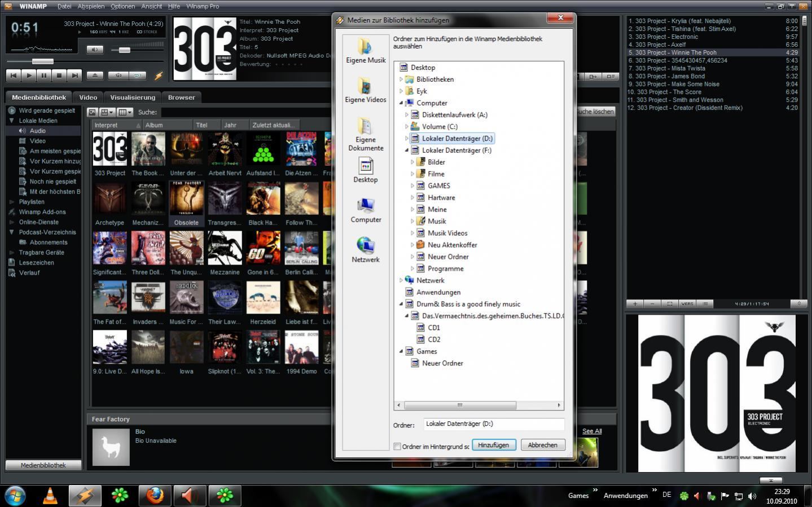Open Verlauf in the sidebar
The image size is (812, 507).
tap(29, 273)
